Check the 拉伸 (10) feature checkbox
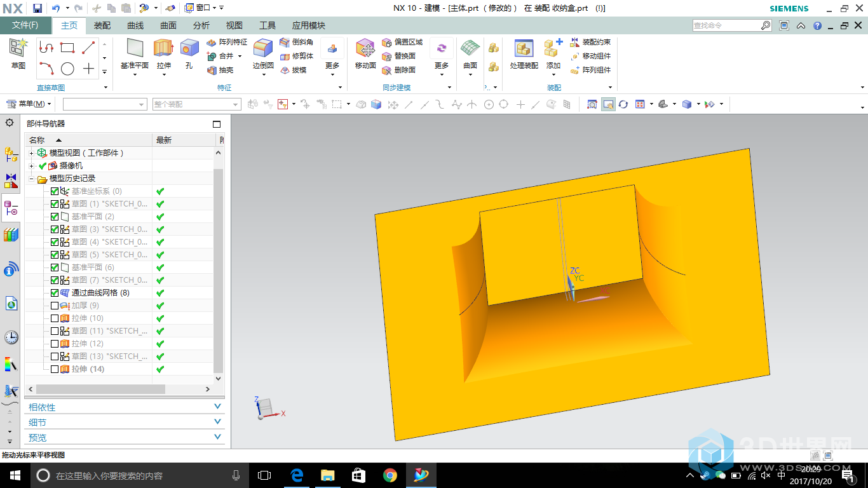This screenshot has height=488, width=868. pos(55,318)
